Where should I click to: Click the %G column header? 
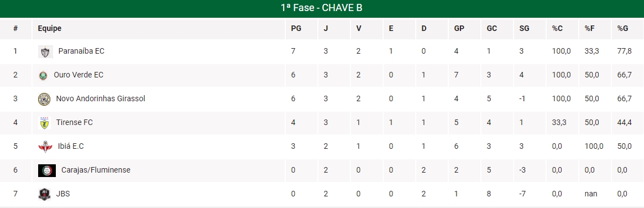622,28
